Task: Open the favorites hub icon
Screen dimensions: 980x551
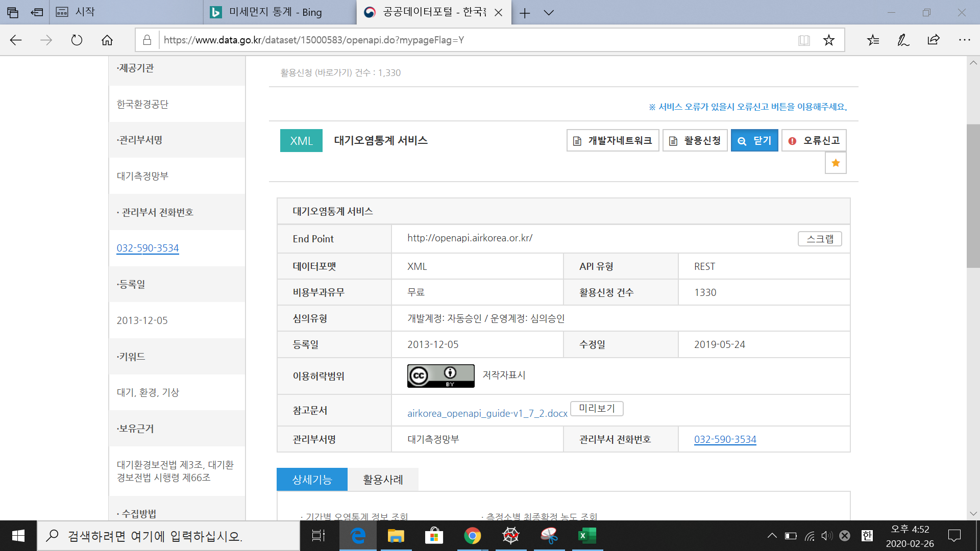Action: tap(873, 40)
